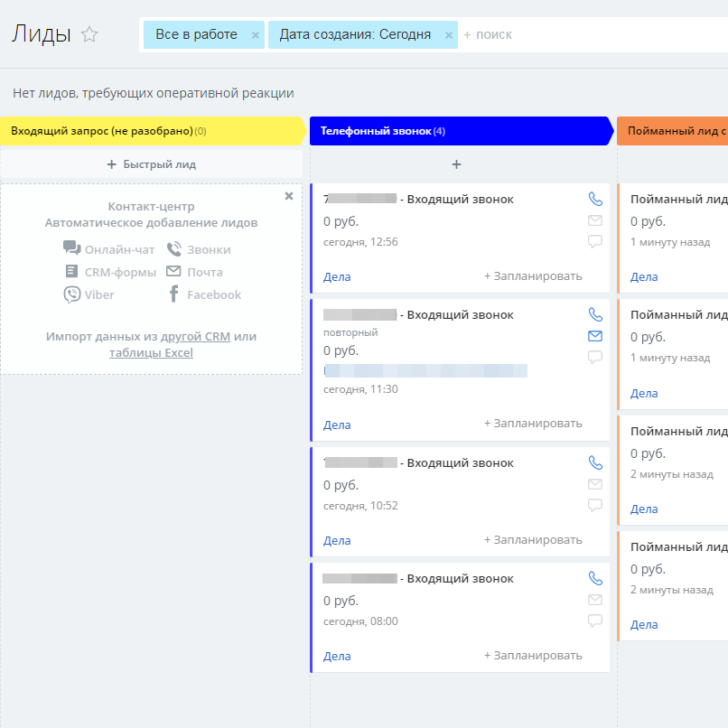The width and height of the screenshot is (728, 728).
Task: Open the 'Телефонный звонок' stage header
Action: 461,131
